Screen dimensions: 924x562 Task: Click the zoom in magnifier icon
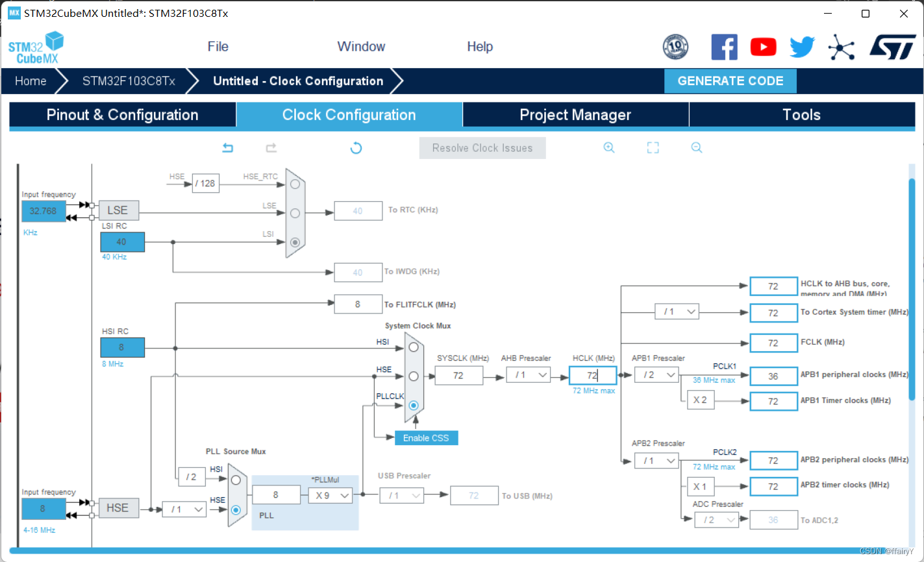(x=609, y=148)
